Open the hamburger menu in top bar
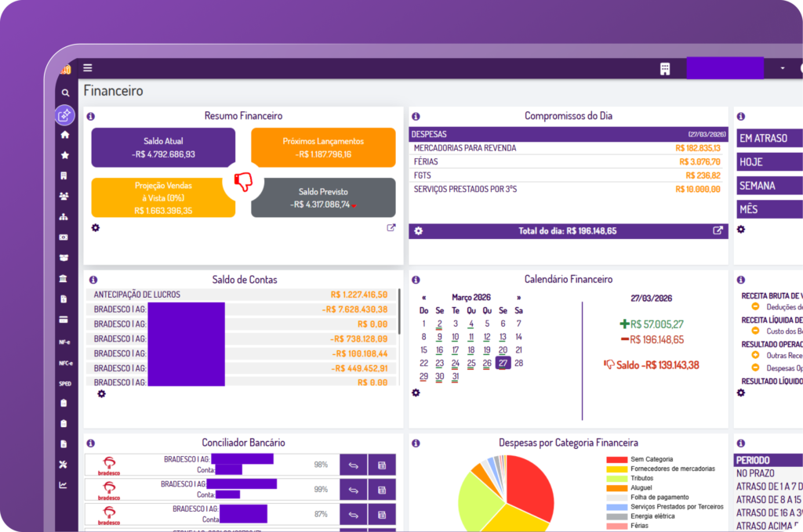The height and width of the screenshot is (532, 803). [x=88, y=68]
